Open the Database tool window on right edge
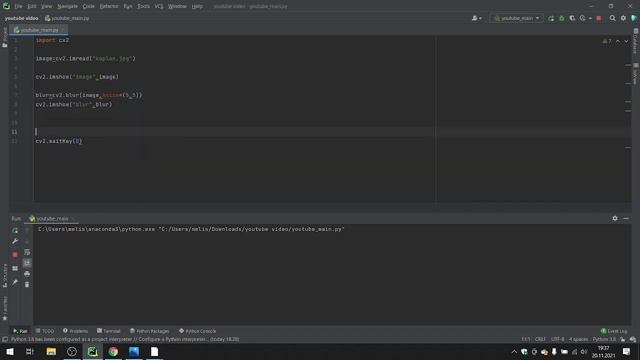 click(636, 41)
